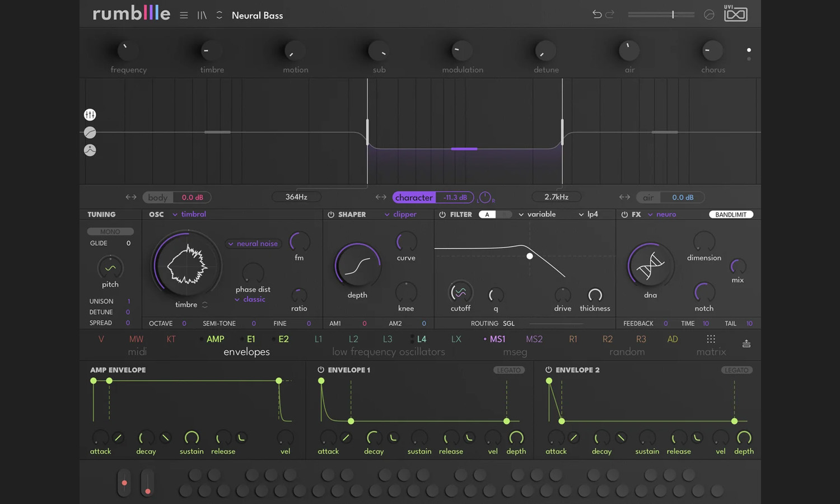Image resolution: width=840 pixels, height=504 pixels.
Task: Select the EQ curve view icon
Action: point(90,133)
